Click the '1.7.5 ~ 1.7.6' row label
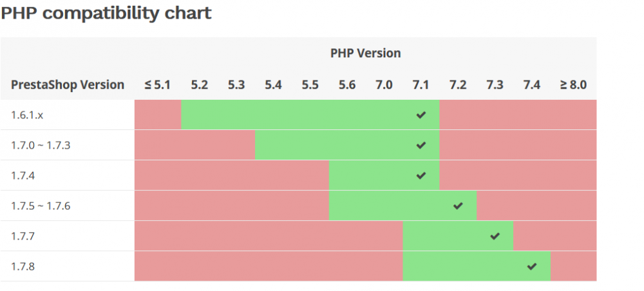 point(41,206)
